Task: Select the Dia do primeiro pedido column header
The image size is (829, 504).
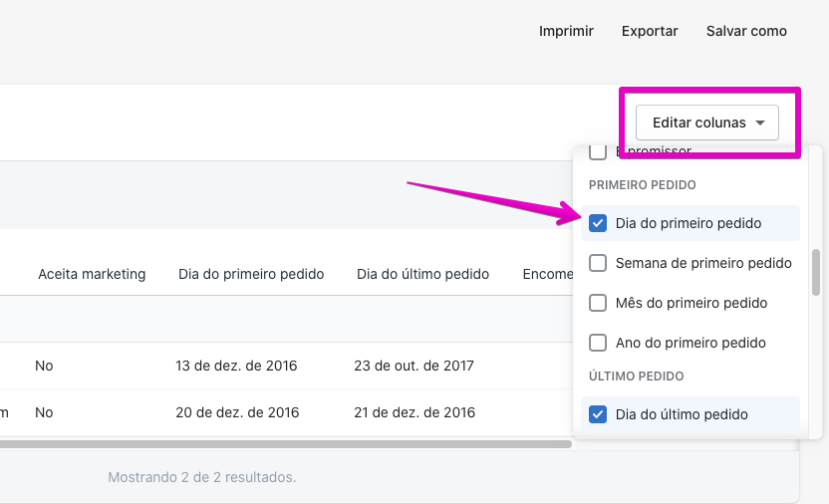Action: pos(251,274)
